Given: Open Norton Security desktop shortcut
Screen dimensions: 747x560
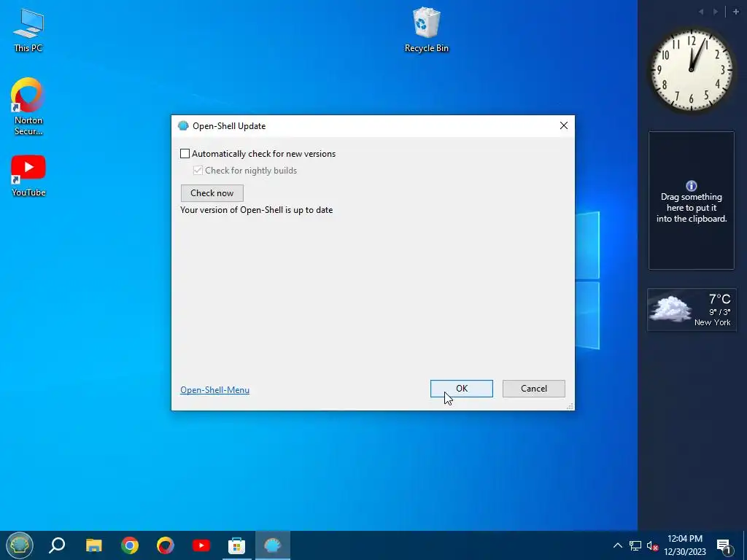Looking at the screenshot, I should point(28,106).
